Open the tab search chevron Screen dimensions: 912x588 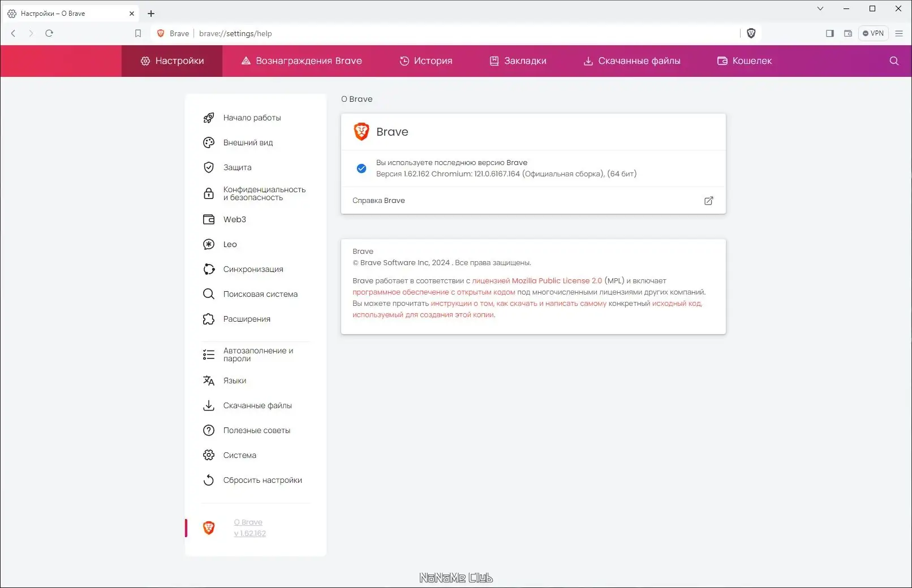[x=820, y=8]
